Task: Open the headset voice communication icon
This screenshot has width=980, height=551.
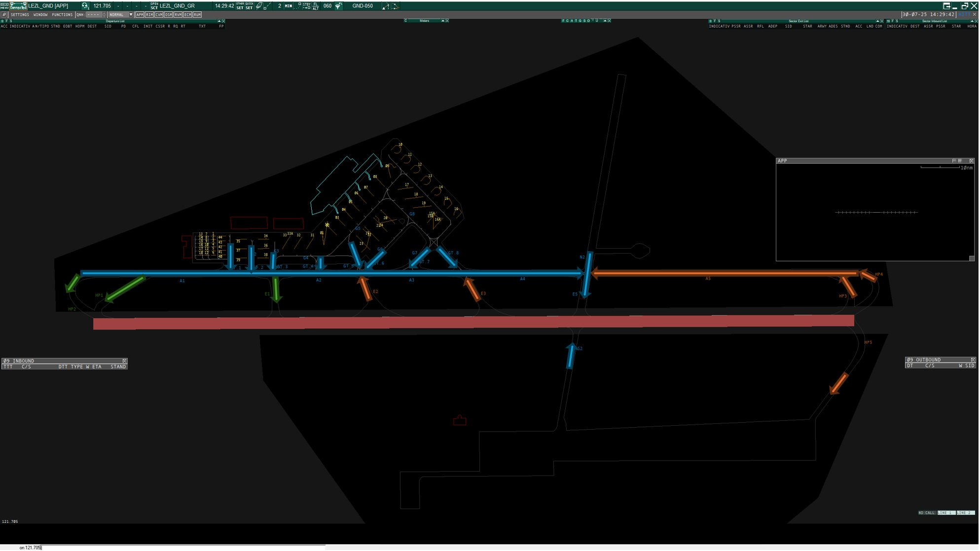Action: tap(85, 6)
